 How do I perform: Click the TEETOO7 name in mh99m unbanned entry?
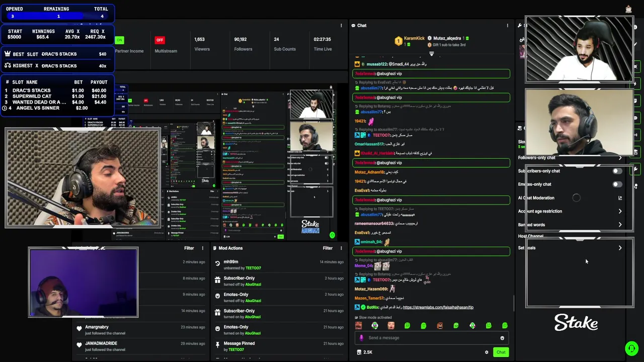coord(253,268)
